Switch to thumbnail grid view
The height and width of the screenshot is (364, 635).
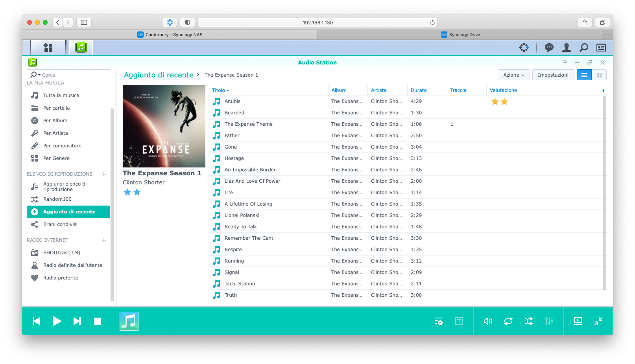[x=599, y=75]
